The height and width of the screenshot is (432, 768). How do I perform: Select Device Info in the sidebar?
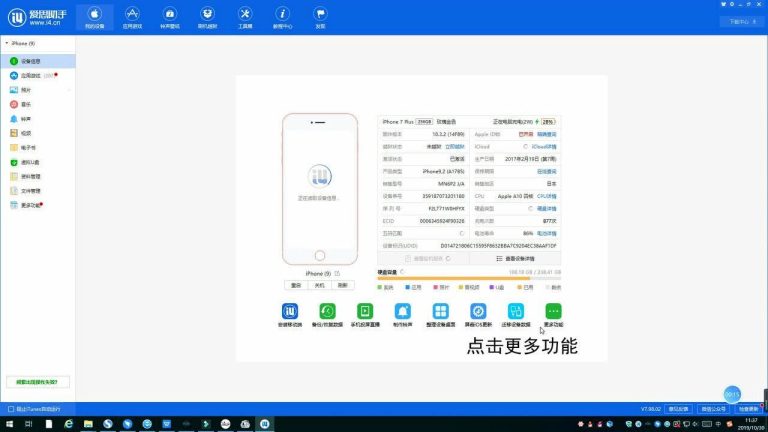[38, 61]
